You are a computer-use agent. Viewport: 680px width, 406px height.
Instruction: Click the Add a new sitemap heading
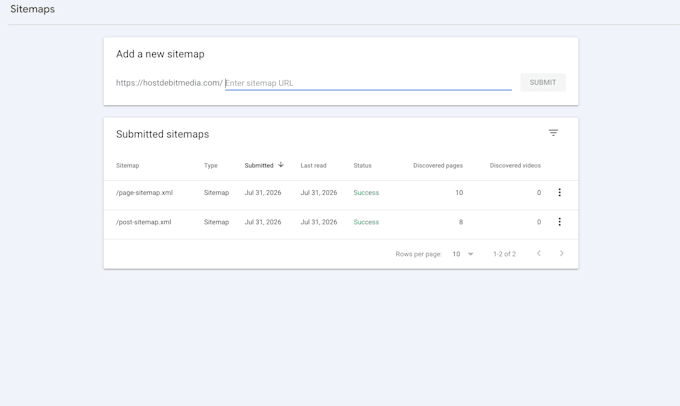tap(160, 54)
